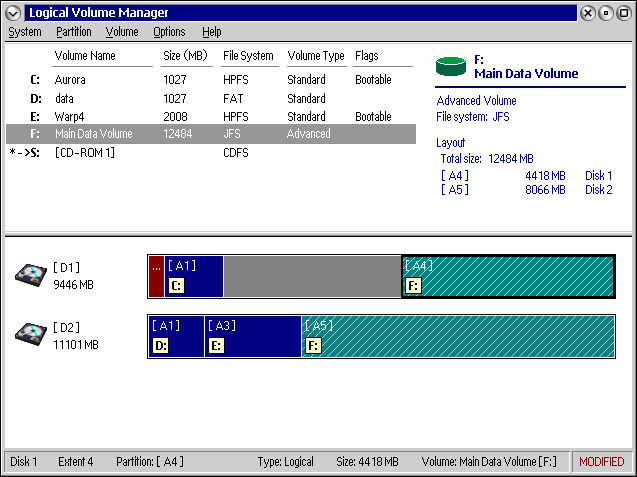637x477 pixels.
Task: Click the 4418 MB value in layout
Action: 545,176
